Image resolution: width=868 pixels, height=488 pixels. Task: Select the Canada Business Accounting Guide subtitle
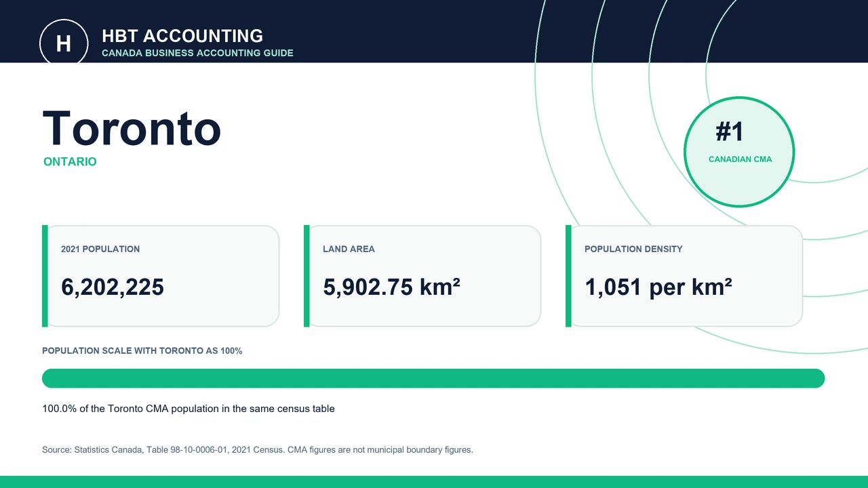(x=197, y=53)
